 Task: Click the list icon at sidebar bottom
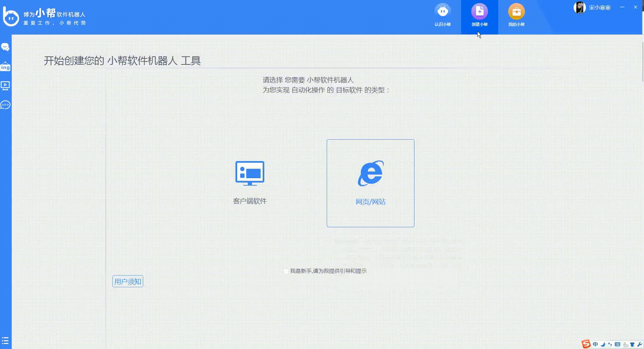point(5,341)
